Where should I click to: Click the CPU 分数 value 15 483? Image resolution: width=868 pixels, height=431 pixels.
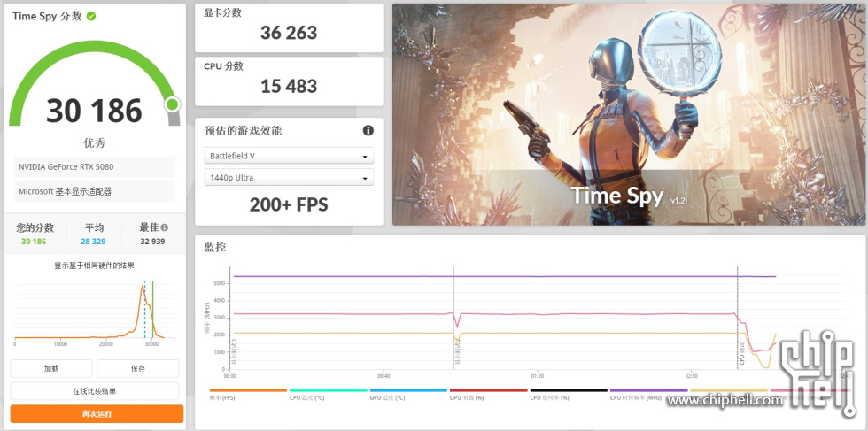(289, 87)
